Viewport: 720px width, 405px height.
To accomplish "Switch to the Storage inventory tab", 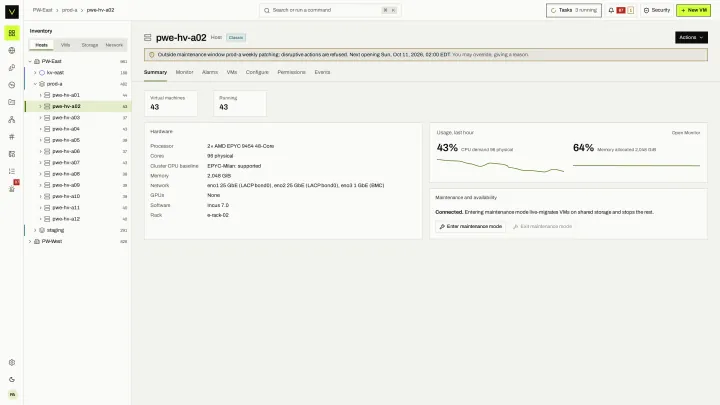I will pos(90,45).
